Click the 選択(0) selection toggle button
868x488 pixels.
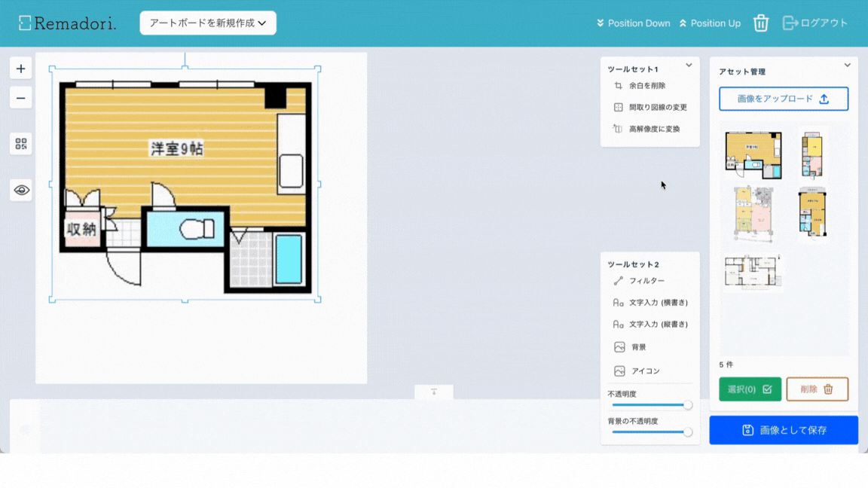click(750, 389)
